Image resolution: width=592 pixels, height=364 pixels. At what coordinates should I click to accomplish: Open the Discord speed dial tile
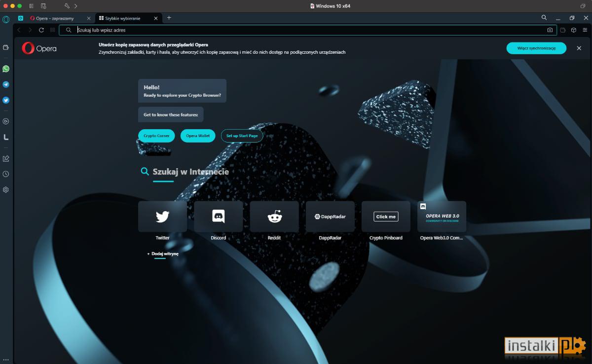click(218, 216)
